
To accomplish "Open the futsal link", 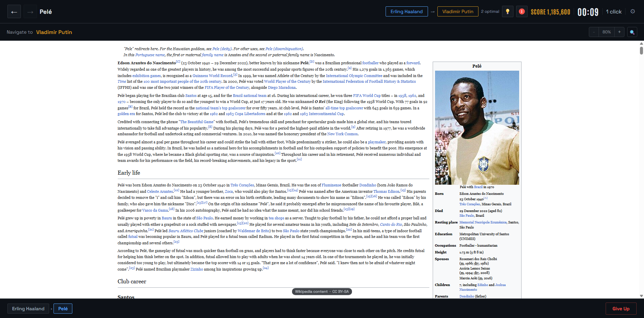I will pyautogui.click(x=133, y=237).
